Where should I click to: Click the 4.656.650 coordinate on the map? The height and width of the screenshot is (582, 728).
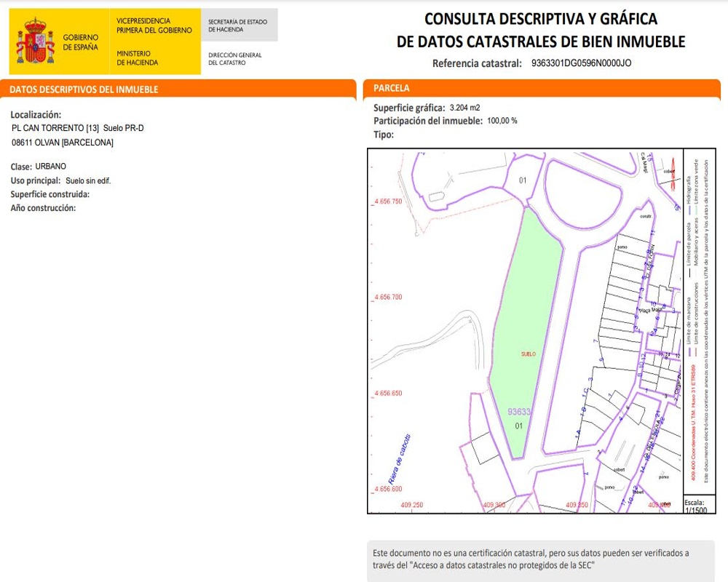(388, 393)
